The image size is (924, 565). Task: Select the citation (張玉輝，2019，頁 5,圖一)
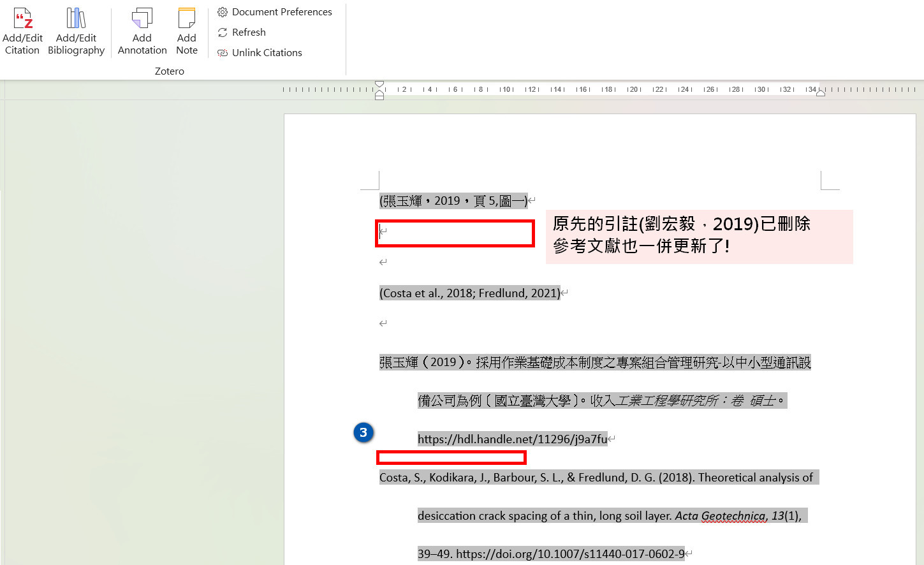tap(453, 201)
